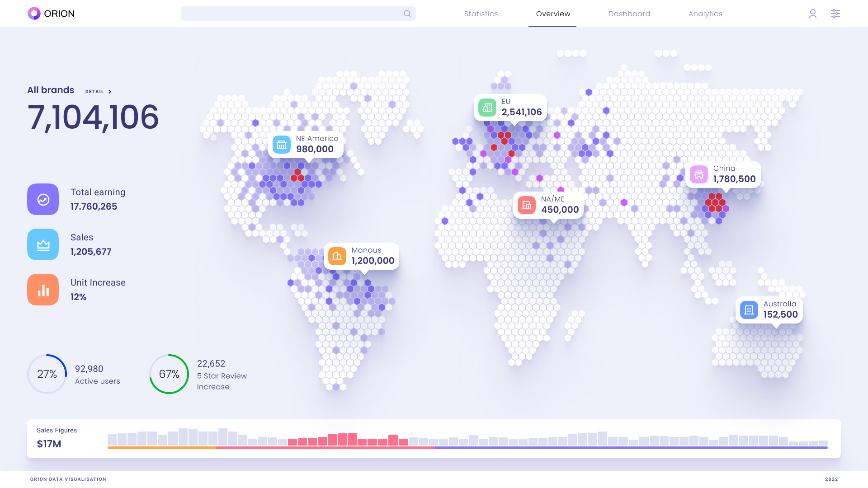Expand details via the chevron next to DETAIL
Viewport: 868px width, 488px height.
click(110, 91)
